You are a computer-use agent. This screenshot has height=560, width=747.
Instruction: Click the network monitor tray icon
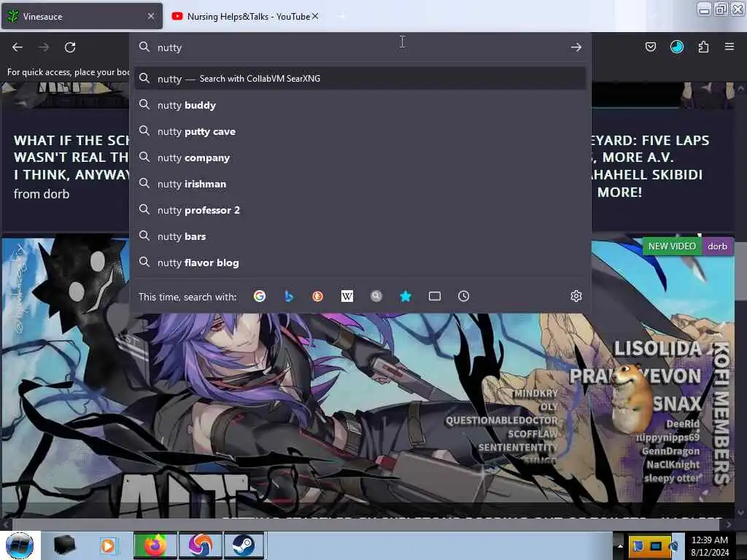[656, 545]
